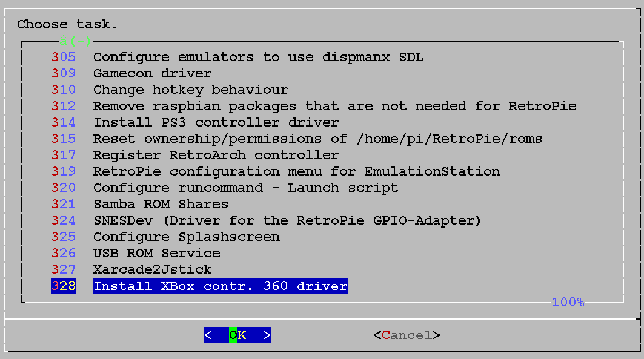Choose Reset ownership/permissions of roms entry
Image resolution: width=644 pixels, height=359 pixels.
[317, 139]
